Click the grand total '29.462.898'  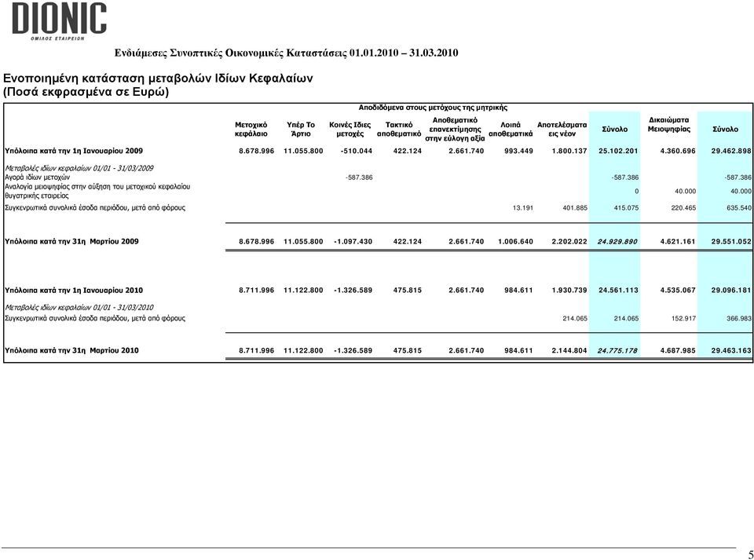click(x=731, y=151)
